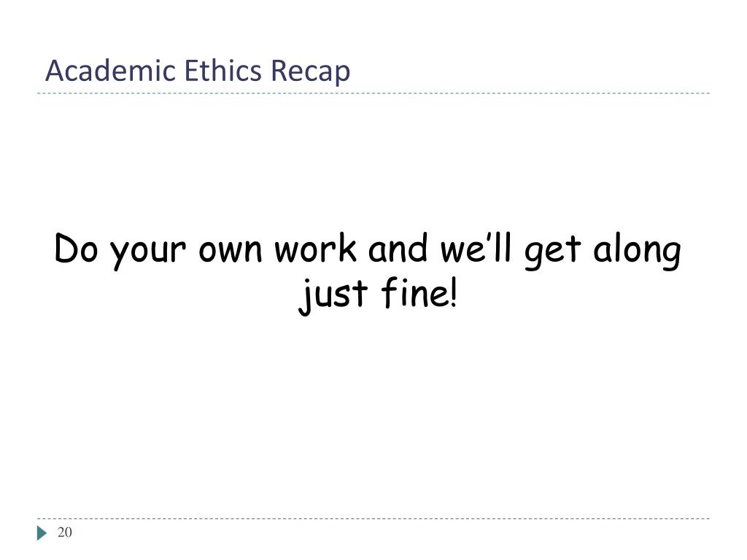Screen dimensions: 747x560
Task: Click the teal triangle slide marker
Action: pos(42,533)
